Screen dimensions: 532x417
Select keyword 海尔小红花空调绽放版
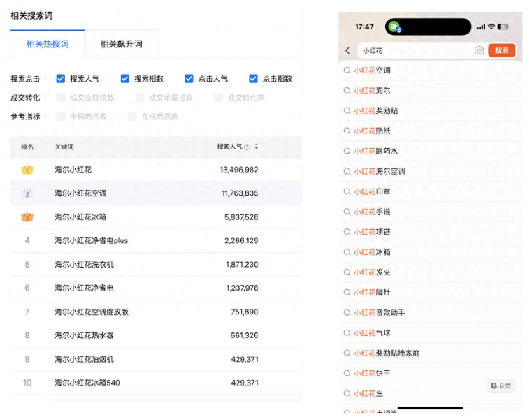(x=92, y=312)
